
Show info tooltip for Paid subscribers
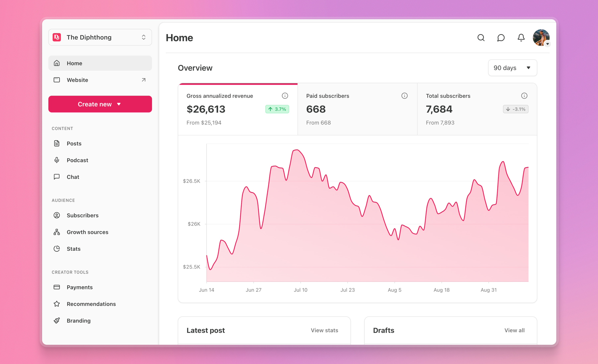coord(404,96)
